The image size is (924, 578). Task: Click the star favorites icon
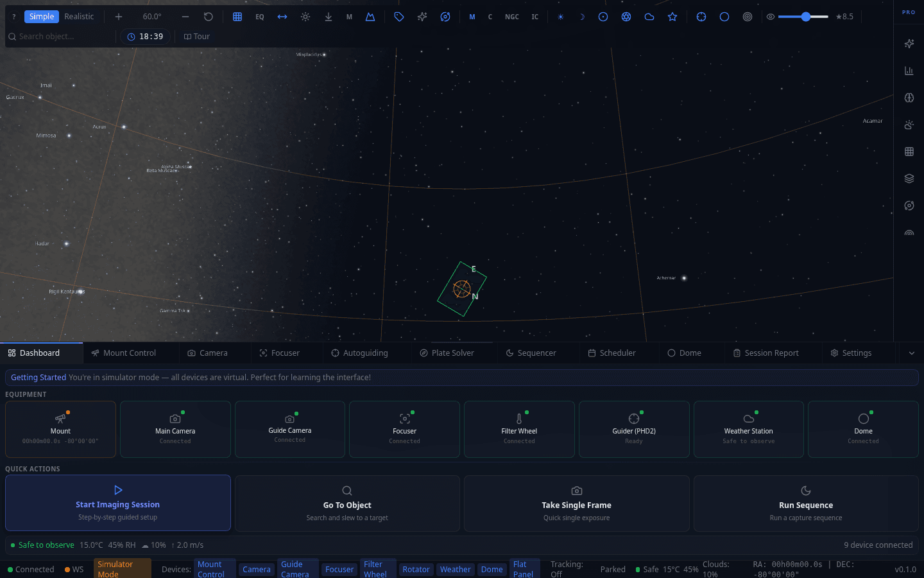[672, 17]
